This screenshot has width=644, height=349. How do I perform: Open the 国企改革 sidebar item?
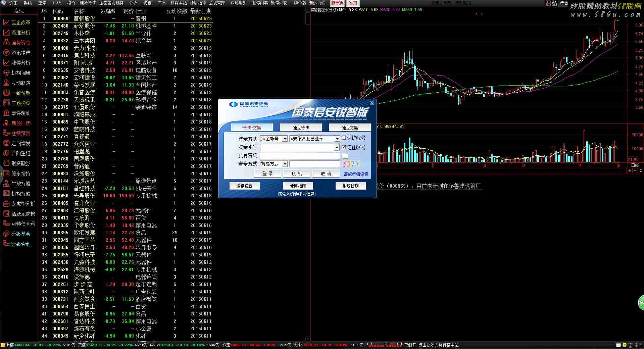[17, 22]
